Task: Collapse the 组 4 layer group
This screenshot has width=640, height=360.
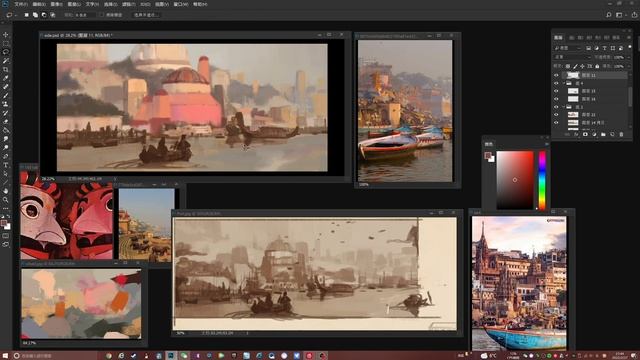Action: pyautogui.click(x=564, y=83)
